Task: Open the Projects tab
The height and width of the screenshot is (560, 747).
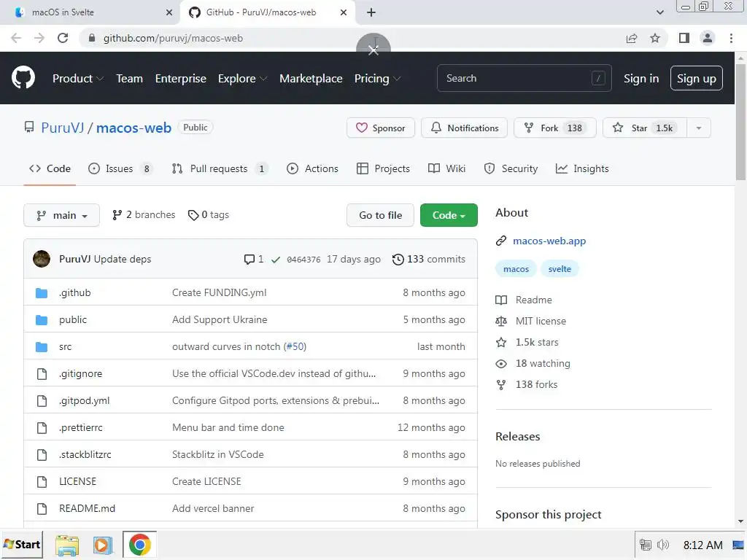Action: 383,168
